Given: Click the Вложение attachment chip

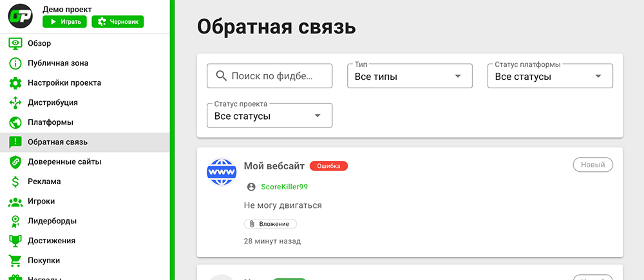Looking at the screenshot, I should coord(270,224).
